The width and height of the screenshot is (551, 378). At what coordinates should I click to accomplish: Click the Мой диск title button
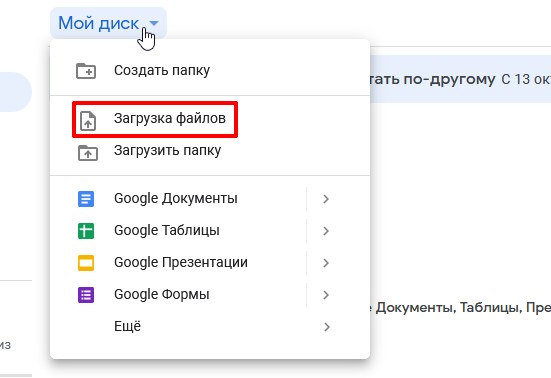(108, 23)
